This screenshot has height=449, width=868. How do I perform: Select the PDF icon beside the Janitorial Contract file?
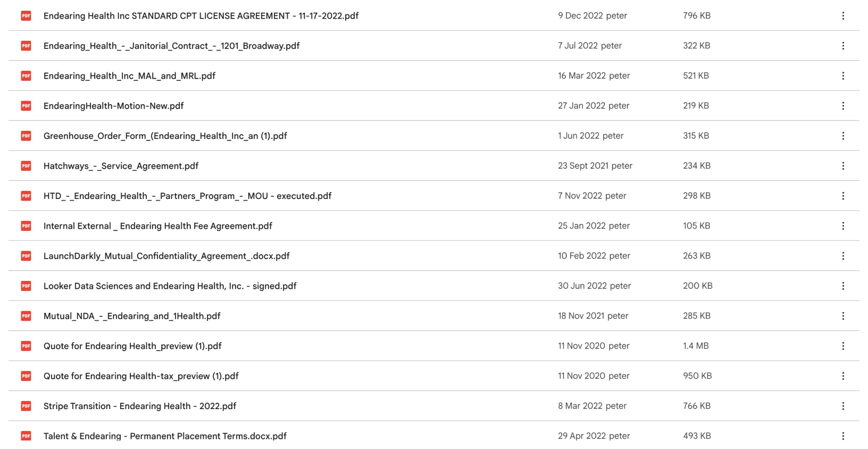point(26,46)
